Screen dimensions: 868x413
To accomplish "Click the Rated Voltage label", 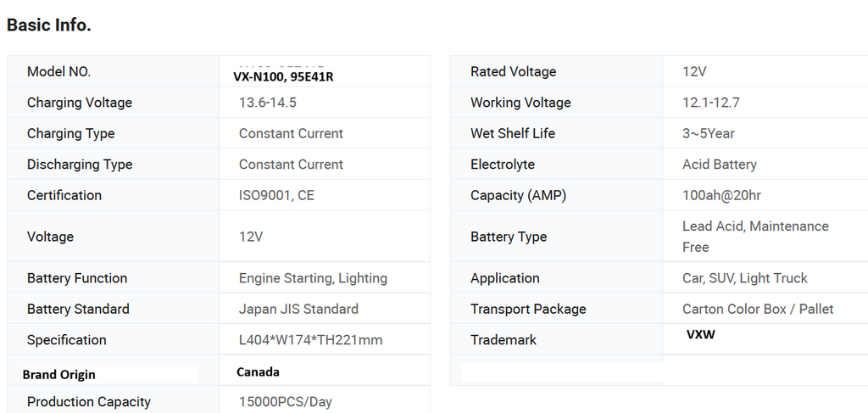I will point(513,72).
